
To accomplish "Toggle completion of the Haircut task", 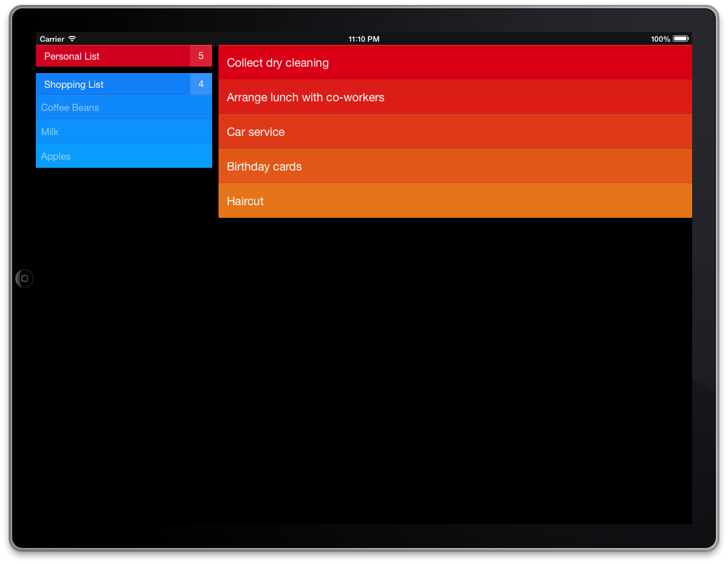I will click(x=455, y=201).
